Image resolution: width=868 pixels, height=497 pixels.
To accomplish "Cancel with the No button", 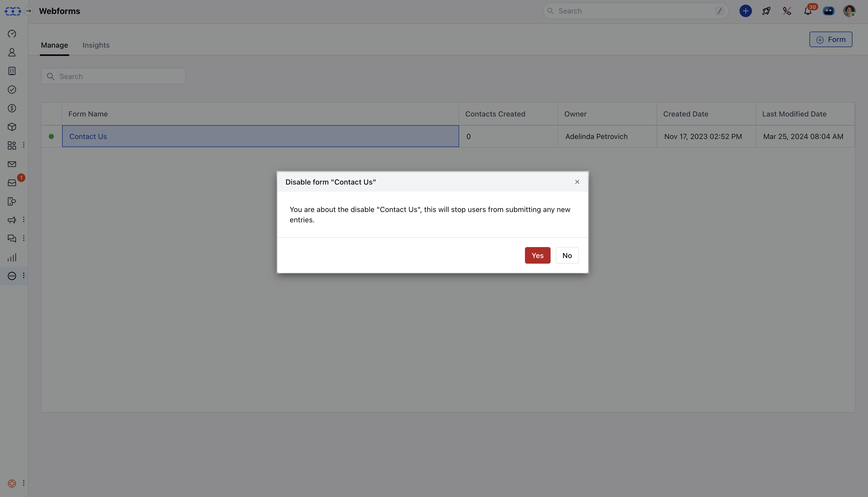I will [x=567, y=255].
